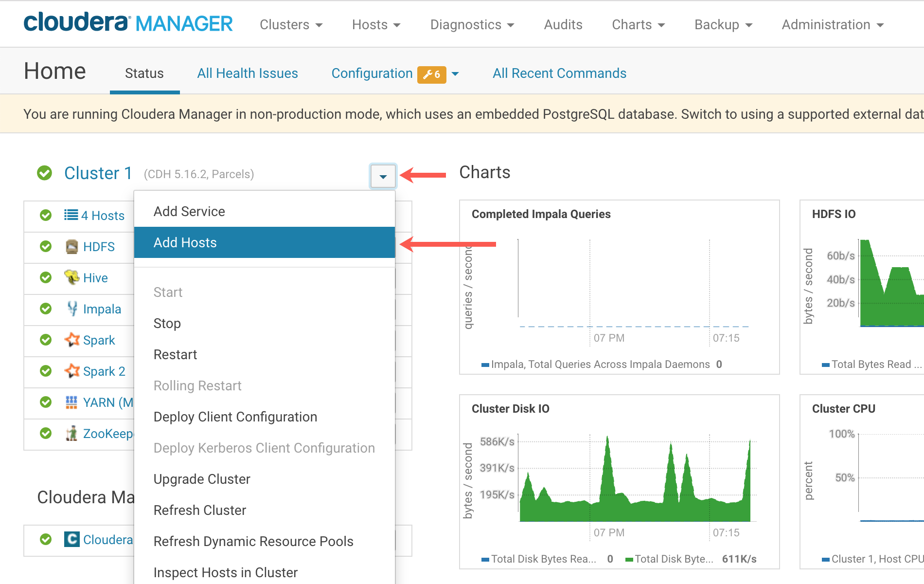
Task: Click the Total Disk Bytes green legend swatch
Action: point(629,559)
